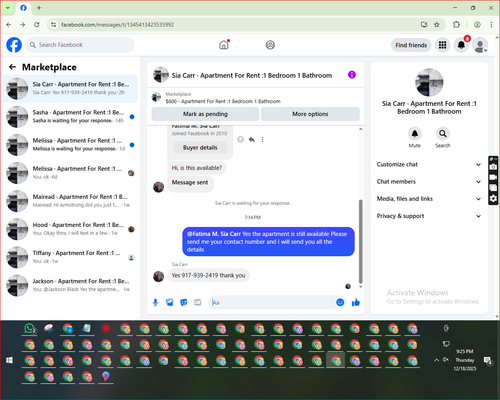Open Chrome extensions puzzle icon
Image resolution: width=500 pixels, height=400 pixels.
coord(456,25)
